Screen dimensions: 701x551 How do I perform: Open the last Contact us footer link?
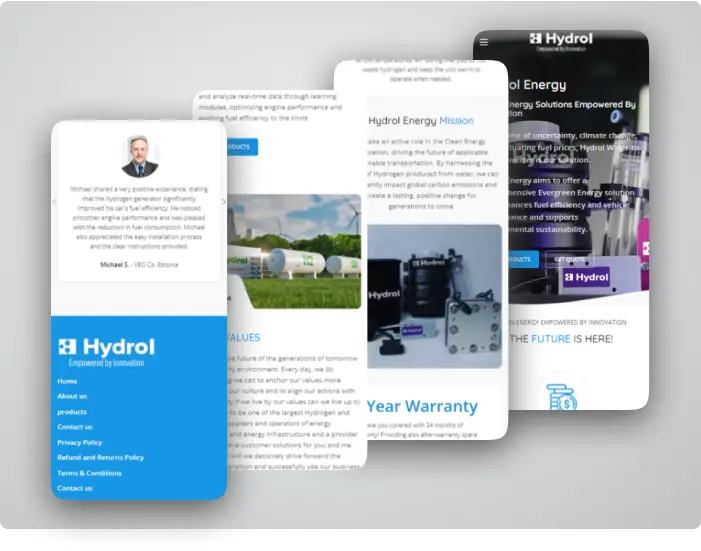(75, 488)
